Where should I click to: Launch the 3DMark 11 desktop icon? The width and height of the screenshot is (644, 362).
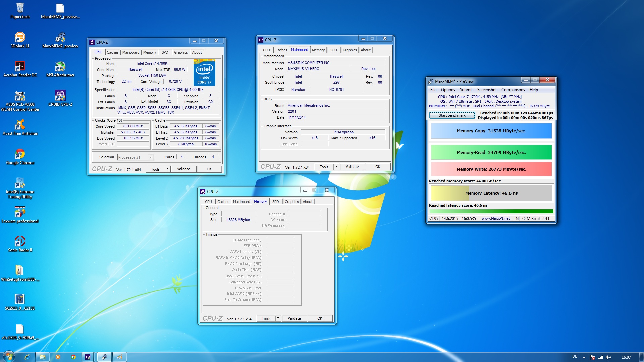(20, 40)
